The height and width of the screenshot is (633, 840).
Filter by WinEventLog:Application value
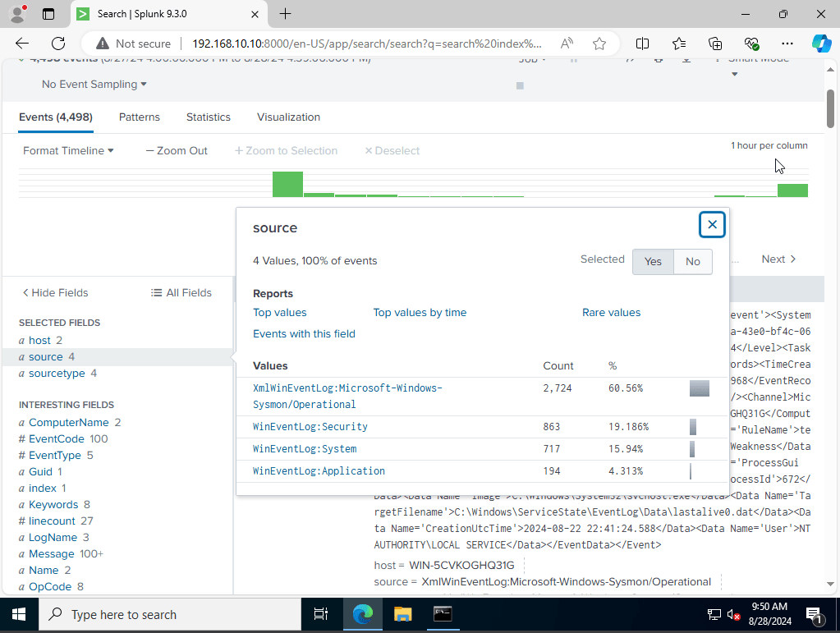(x=319, y=470)
